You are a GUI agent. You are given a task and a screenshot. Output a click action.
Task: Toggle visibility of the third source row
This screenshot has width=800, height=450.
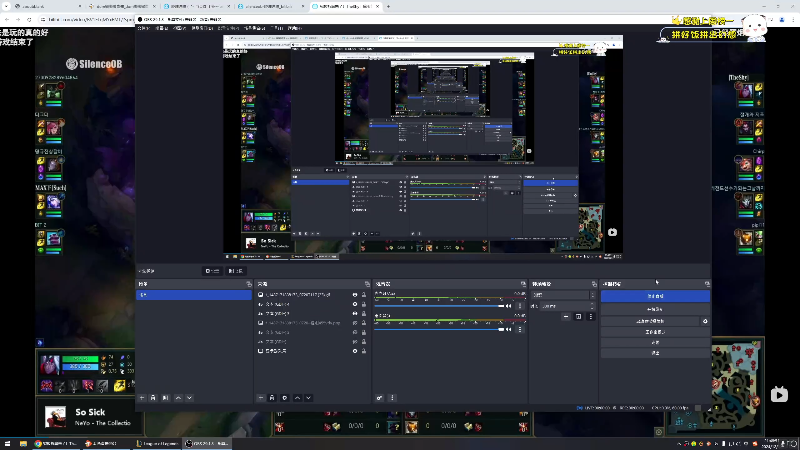click(355, 314)
